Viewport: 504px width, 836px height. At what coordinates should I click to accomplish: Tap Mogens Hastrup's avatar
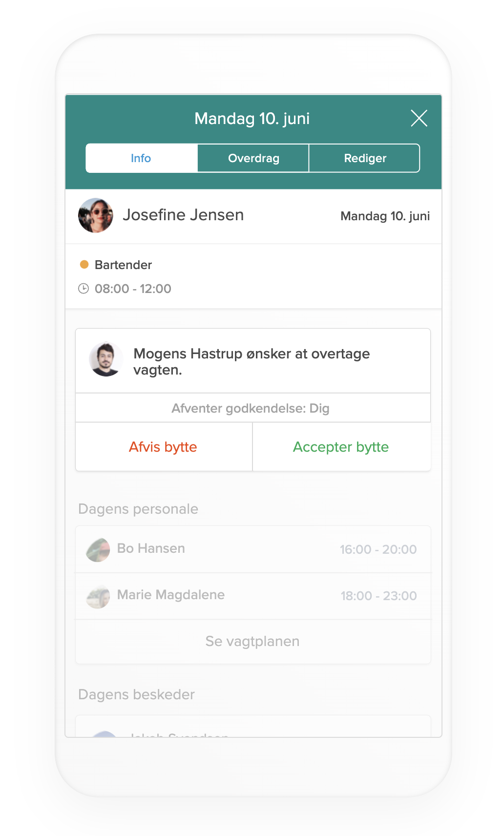[106, 359]
